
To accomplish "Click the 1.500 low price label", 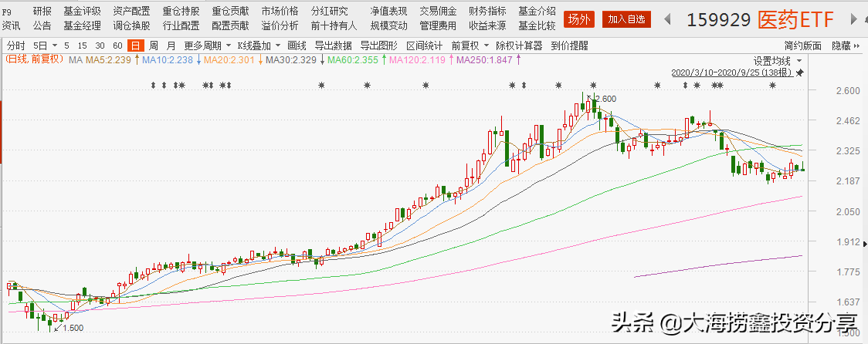I will point(73,328).
